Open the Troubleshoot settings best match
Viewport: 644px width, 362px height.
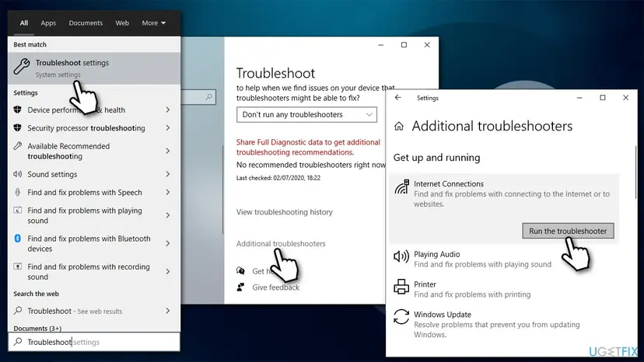[x=94, y=68]
